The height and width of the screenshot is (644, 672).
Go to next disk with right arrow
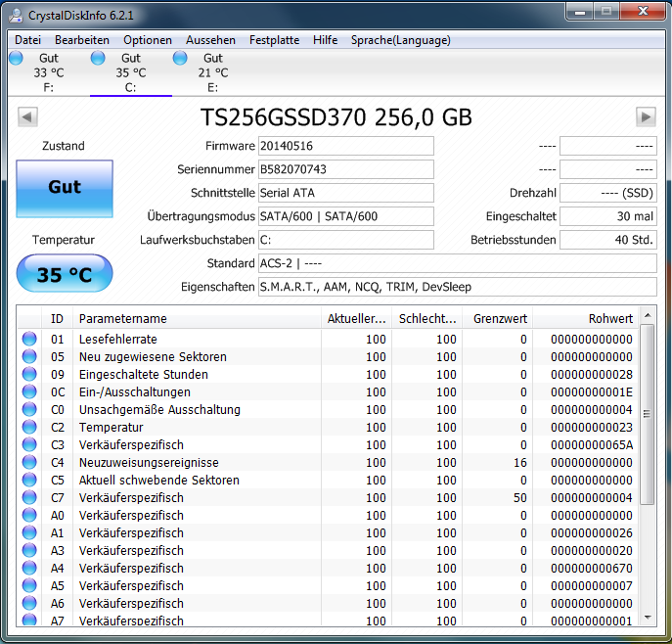[646, 116]
